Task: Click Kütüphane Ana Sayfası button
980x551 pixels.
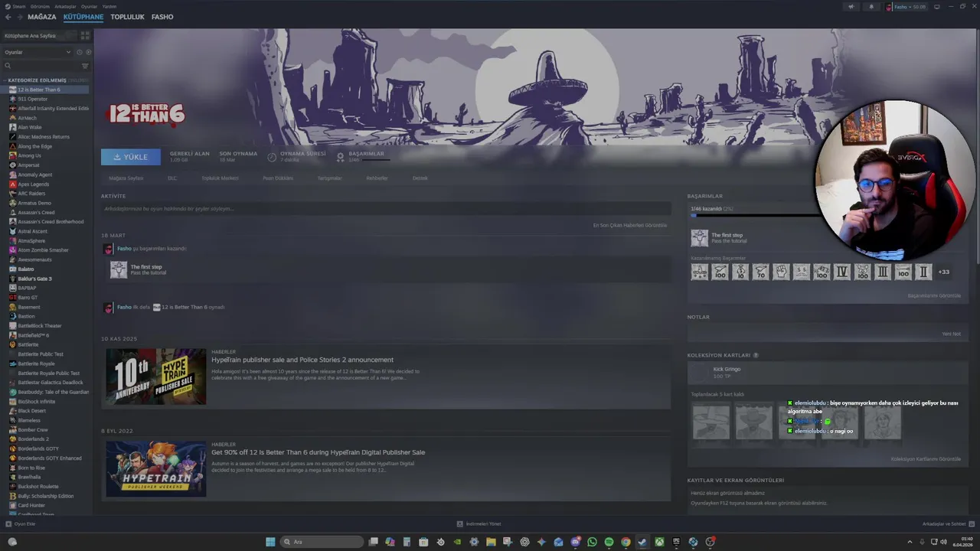Action: pyautogui.click(x=38, y=36)
